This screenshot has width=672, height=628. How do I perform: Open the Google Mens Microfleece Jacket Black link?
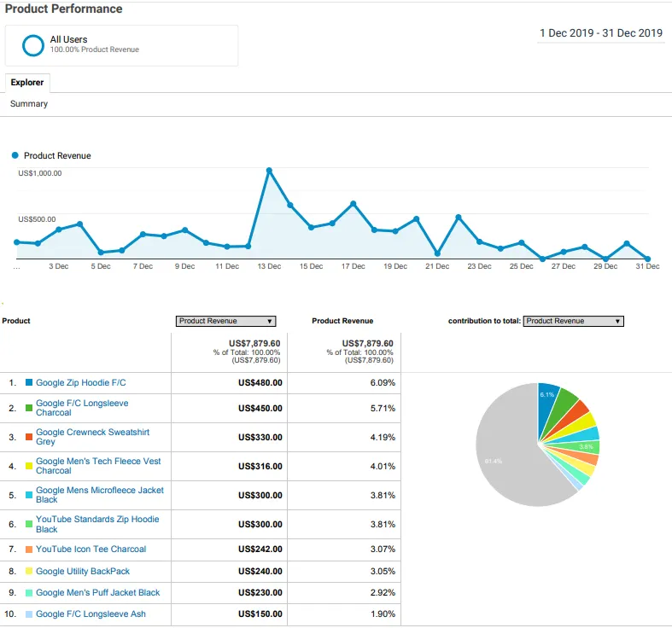(100, 495)
